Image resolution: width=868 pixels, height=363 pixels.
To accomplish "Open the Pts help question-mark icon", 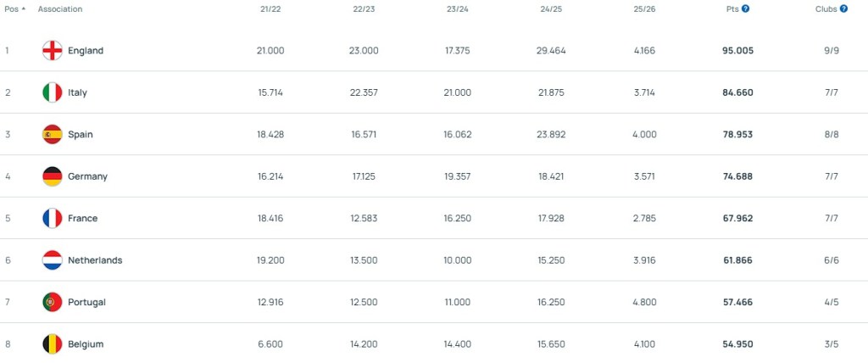I will (745, 8).
